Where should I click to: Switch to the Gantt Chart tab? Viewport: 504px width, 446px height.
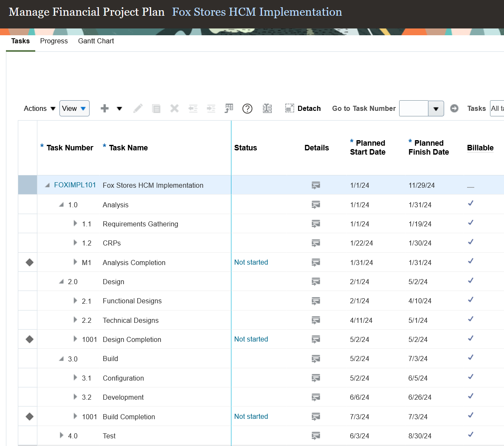pyautogui.click(x=96, y=41)
